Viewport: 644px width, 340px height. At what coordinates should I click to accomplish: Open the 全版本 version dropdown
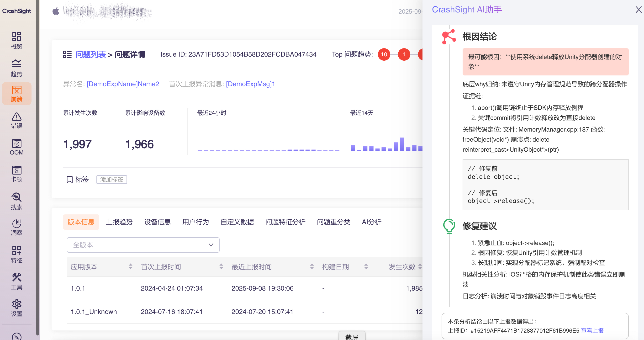143,245
